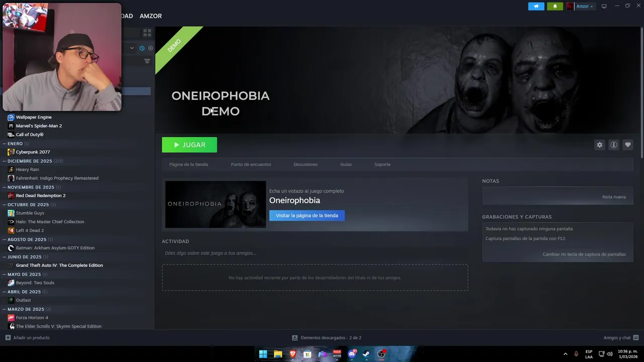
Task: Click the activity status input field
Action: click(315, 253)
